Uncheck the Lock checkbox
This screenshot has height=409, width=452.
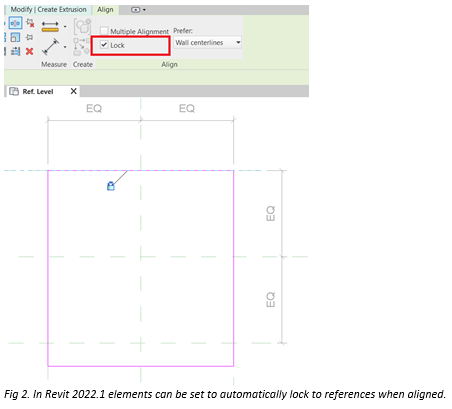[104, 45]
